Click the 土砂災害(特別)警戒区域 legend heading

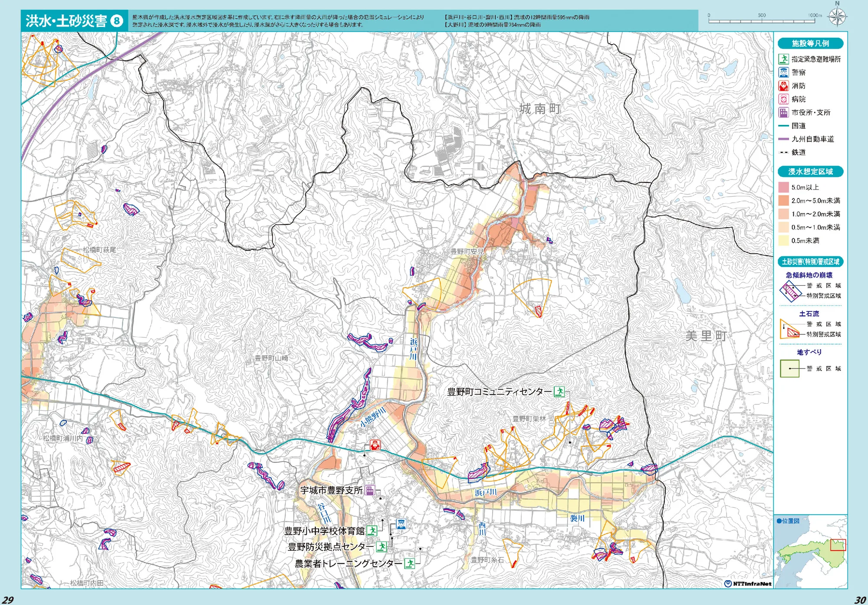pos(810,262)
